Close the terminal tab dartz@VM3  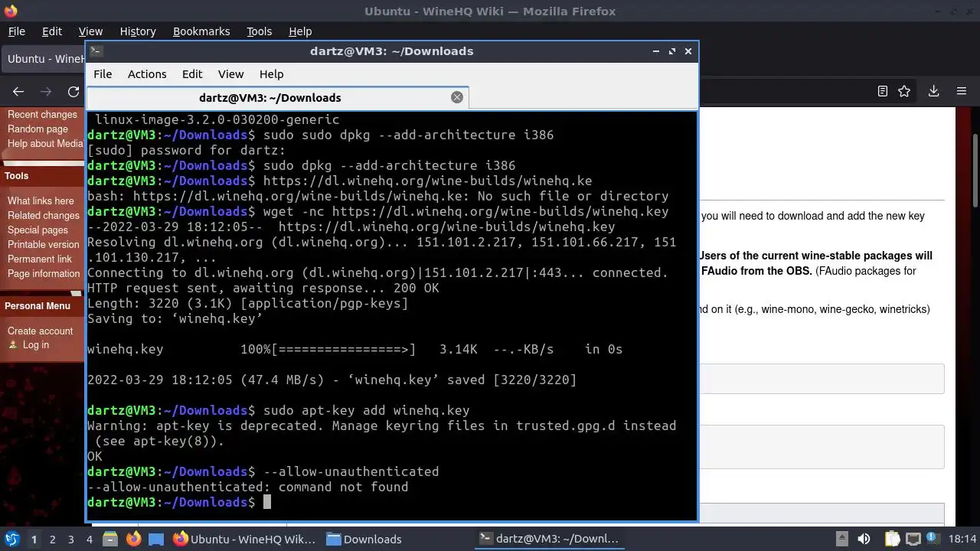pyautogui.click(x=457, y=97)
